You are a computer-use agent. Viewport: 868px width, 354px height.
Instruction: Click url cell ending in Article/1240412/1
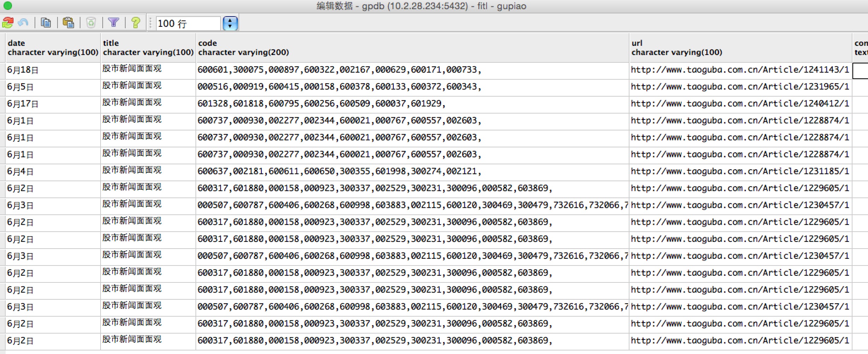pos(740,104)
